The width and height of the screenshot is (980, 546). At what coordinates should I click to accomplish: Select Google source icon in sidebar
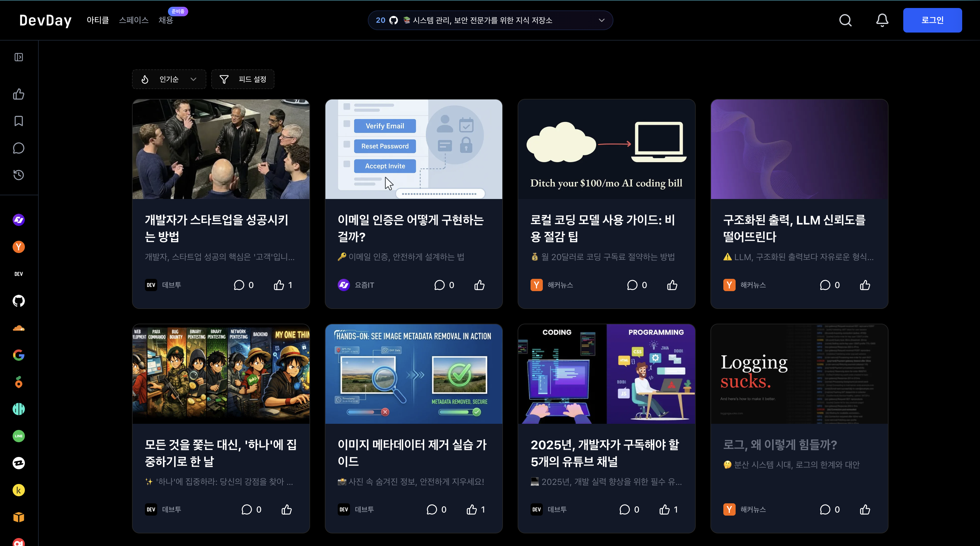[19, 355]
